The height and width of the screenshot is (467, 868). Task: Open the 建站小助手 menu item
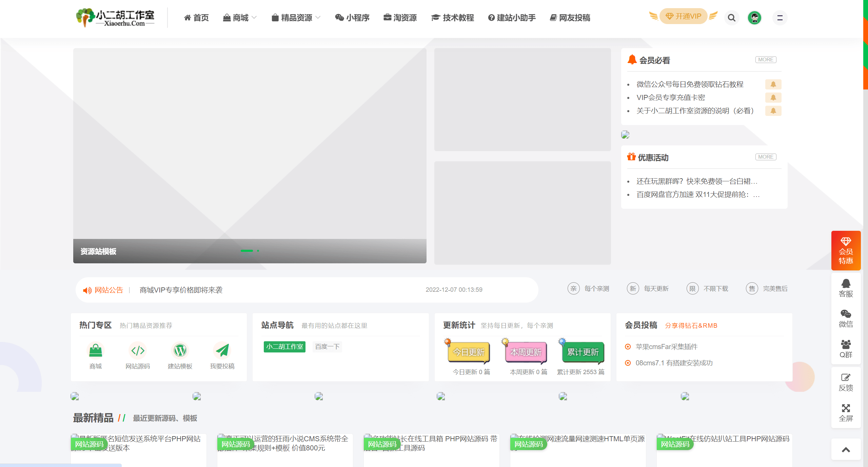(x=512, y=18)
